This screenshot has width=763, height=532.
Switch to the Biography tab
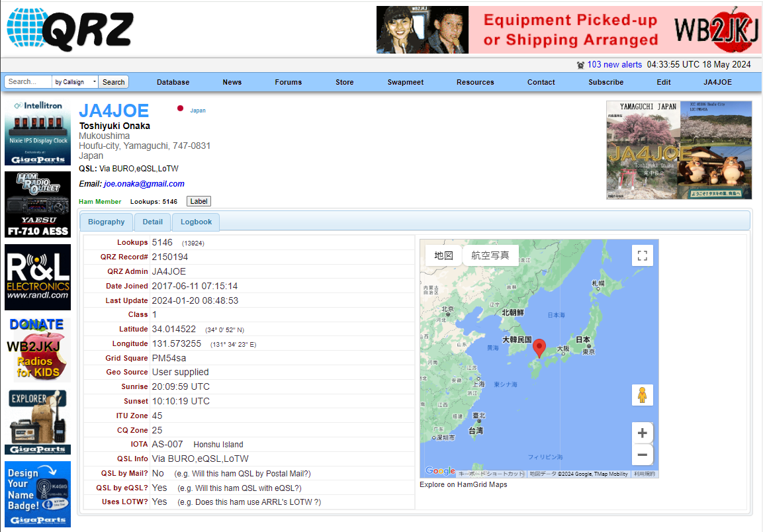click(106, 222)
